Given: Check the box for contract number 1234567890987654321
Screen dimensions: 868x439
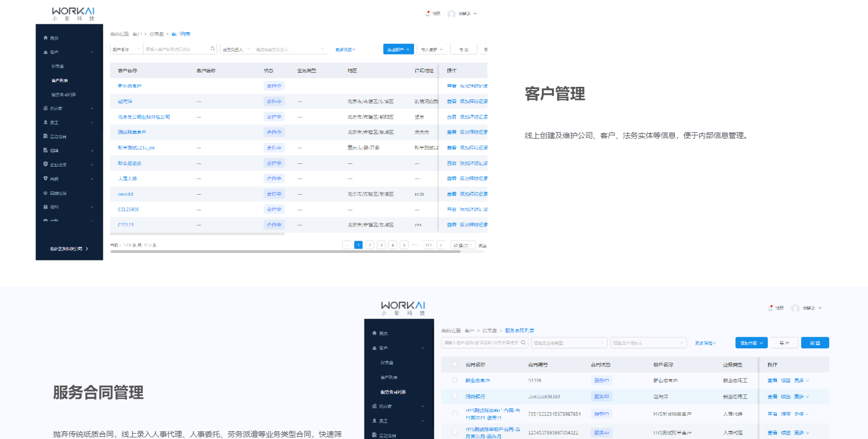Looking at the screenshot, I should (x=454, y=432).
